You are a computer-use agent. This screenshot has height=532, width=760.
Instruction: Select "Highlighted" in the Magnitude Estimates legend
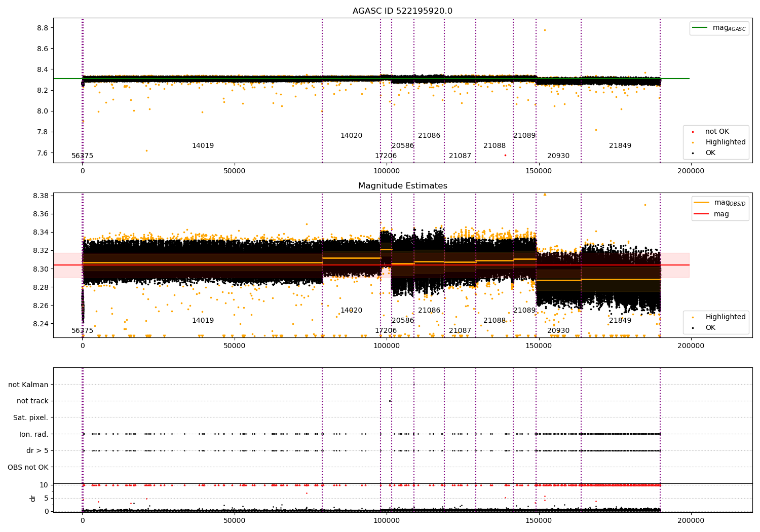(726, 317)
